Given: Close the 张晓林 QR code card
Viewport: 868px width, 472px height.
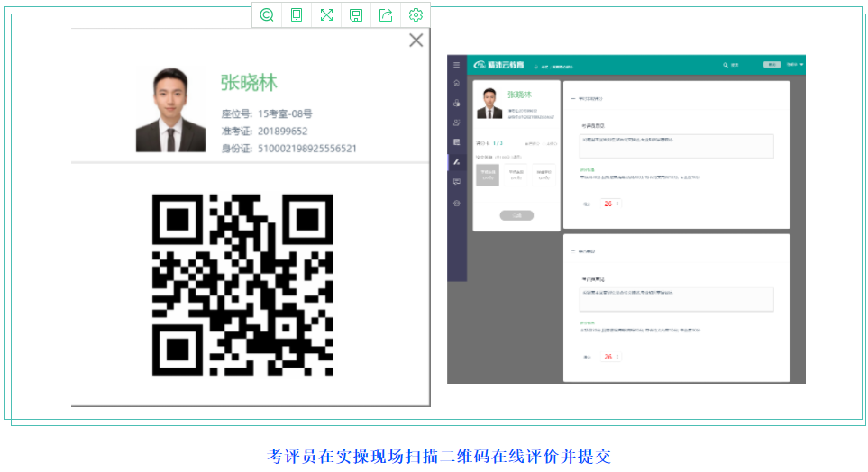Looking at the screenshot, I should [416, 41].
